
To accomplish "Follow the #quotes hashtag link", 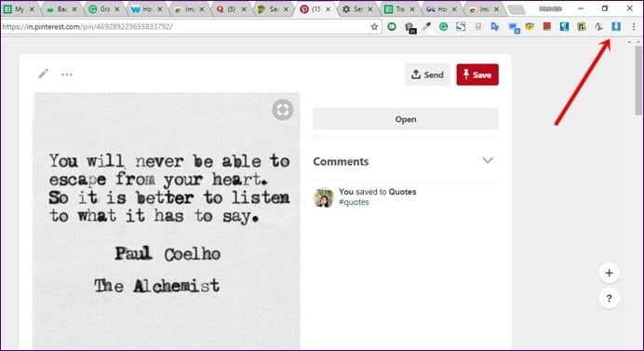I will pos(354,202).
